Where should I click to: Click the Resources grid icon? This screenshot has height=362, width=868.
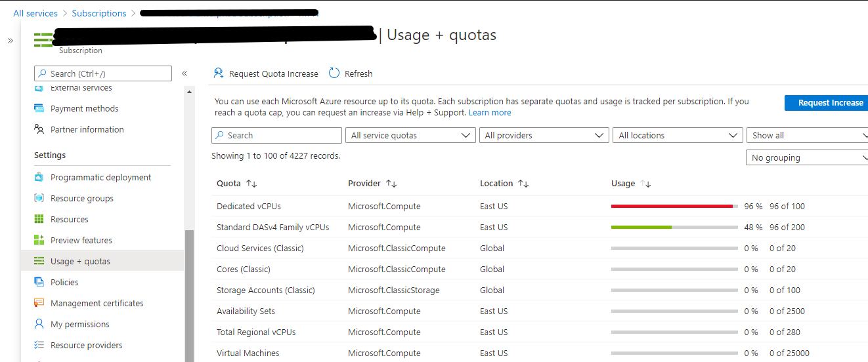click(39, 219)
